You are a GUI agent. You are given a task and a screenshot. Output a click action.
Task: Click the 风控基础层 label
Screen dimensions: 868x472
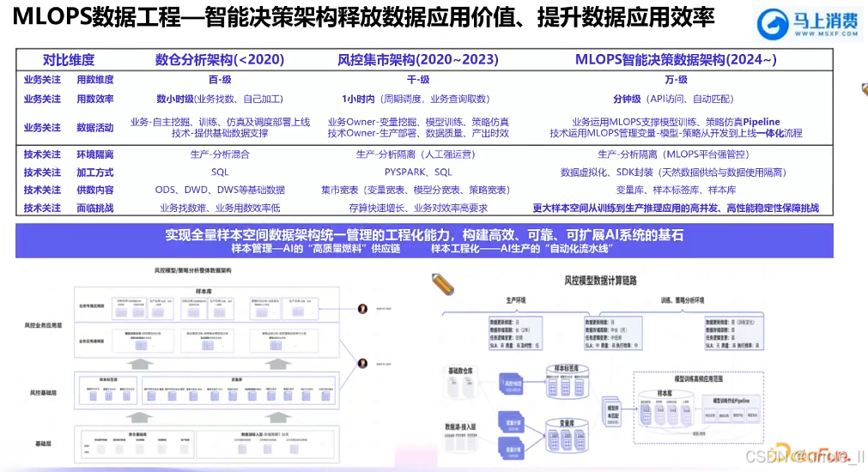[x=43, y=393]
